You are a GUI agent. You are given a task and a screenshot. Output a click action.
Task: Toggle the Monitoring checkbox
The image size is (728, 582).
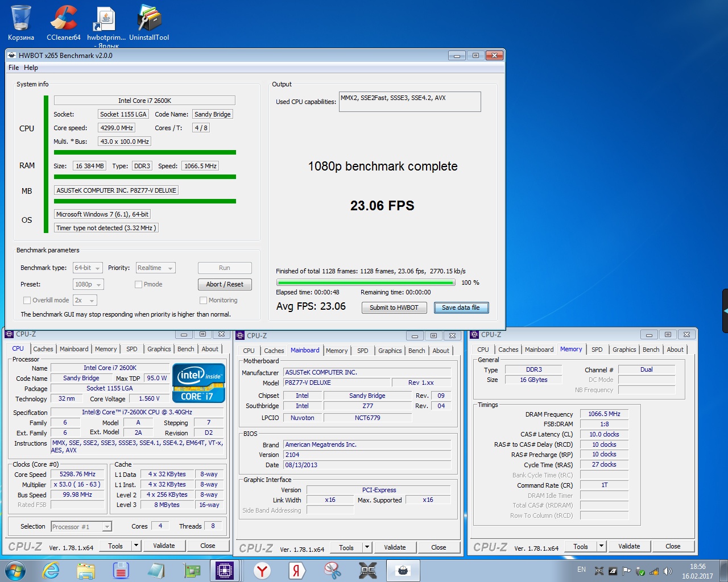pos(203,300)
